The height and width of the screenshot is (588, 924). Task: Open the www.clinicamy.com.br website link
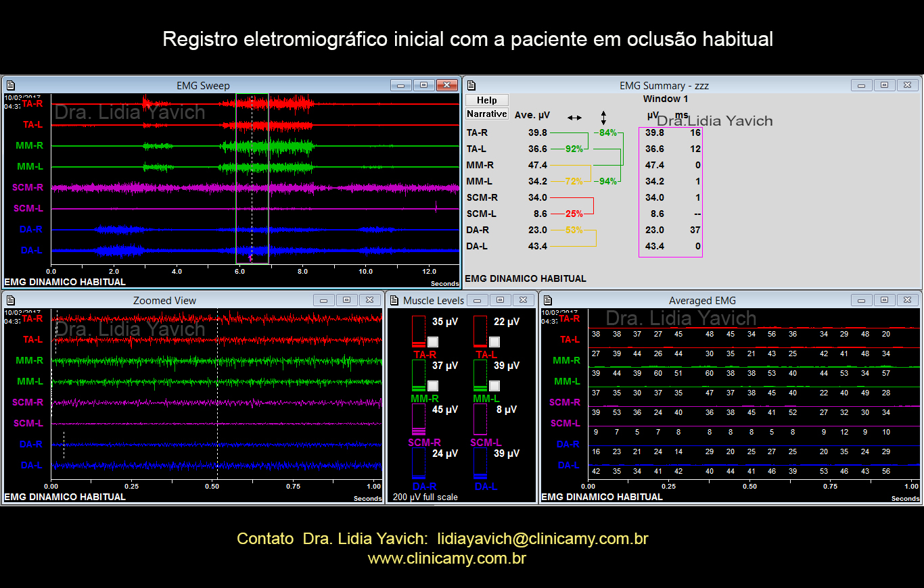click(446, 558)
